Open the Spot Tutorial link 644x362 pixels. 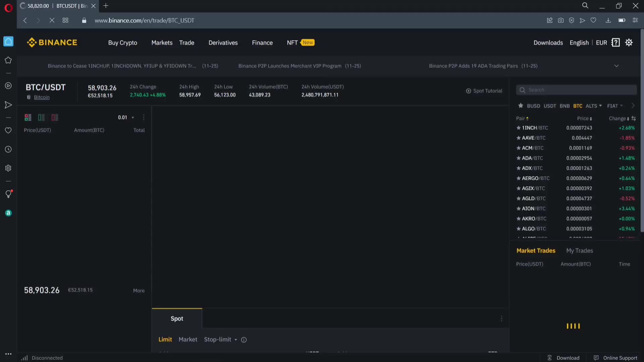pos(484,91)
